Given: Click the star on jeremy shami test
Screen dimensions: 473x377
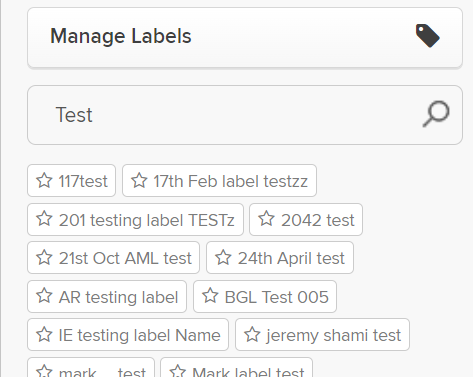Looking at the screenshot, I should click(252, 334).
